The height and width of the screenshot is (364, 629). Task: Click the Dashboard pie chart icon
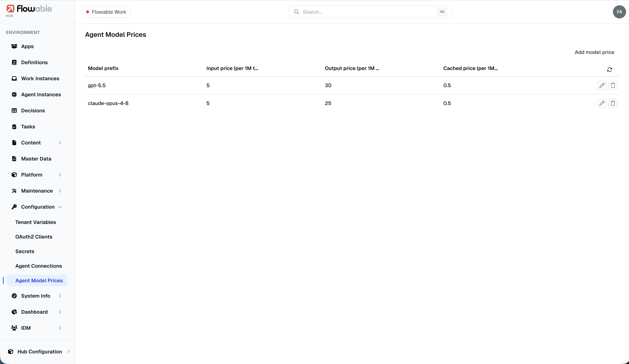(14, 312)
